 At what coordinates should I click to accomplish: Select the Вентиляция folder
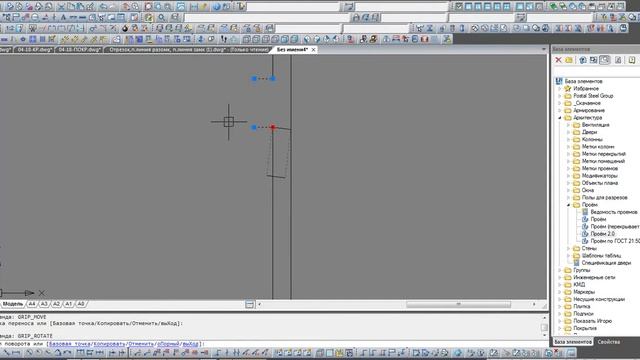(x=596, y=125)
